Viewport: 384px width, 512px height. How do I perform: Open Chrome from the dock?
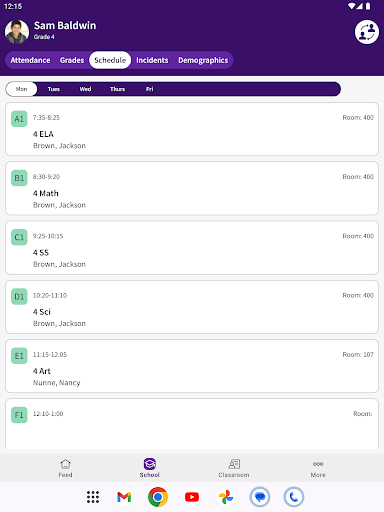[x=158, y=497]
